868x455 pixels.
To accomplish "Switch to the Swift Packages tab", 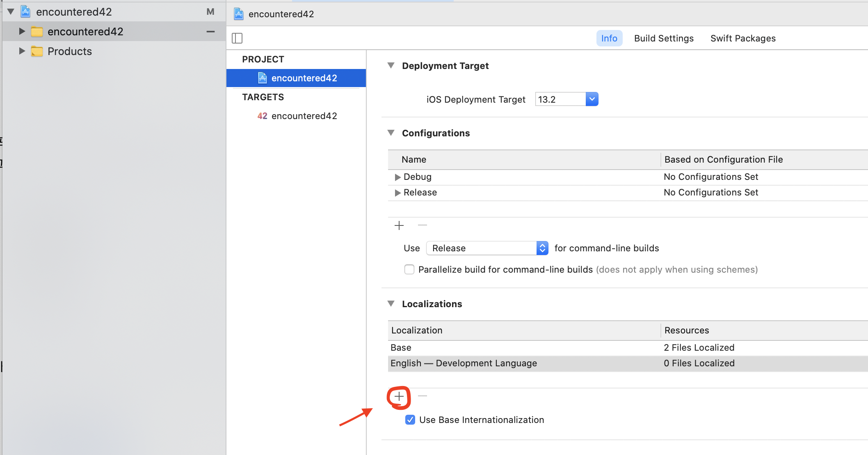I will 742,38.
